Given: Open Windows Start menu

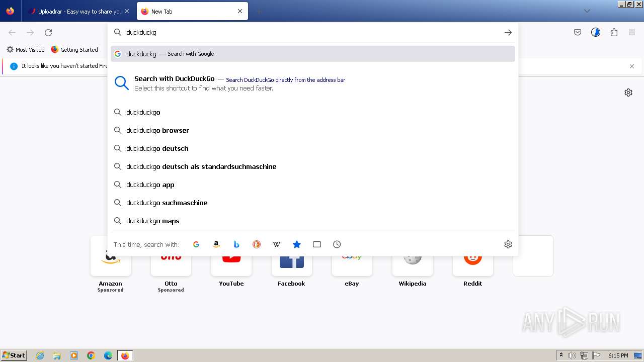Looking at the screenshot, I should pyautogui.click(x=14, y=355).
